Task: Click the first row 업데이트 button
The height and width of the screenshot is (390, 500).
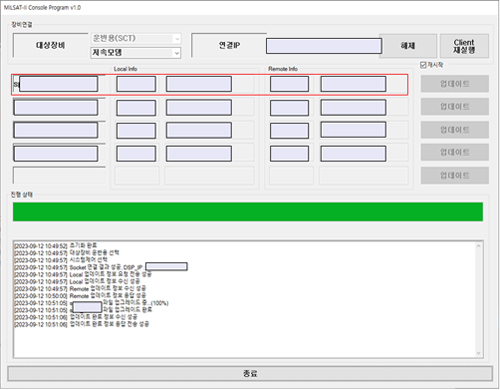Action: coord(455,84)
